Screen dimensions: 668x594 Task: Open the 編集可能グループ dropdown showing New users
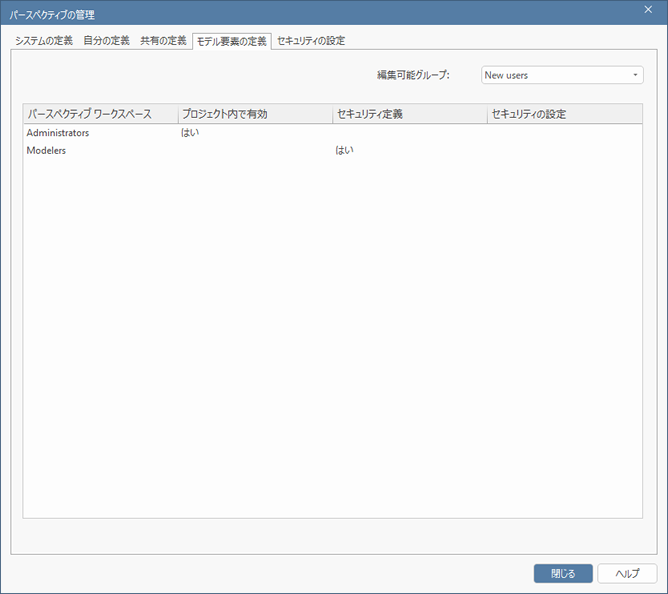click(562, 75)
